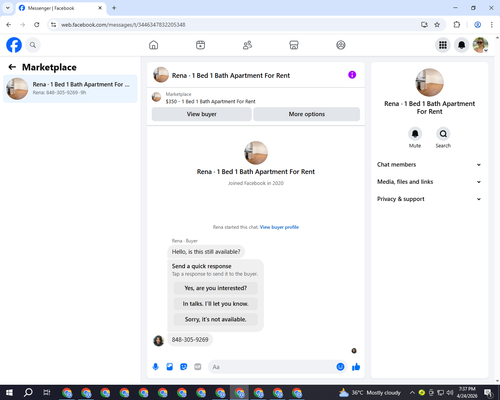Open a new browser tab with plus
Viewport: 500px width, 400px height.
pos(114,8)
